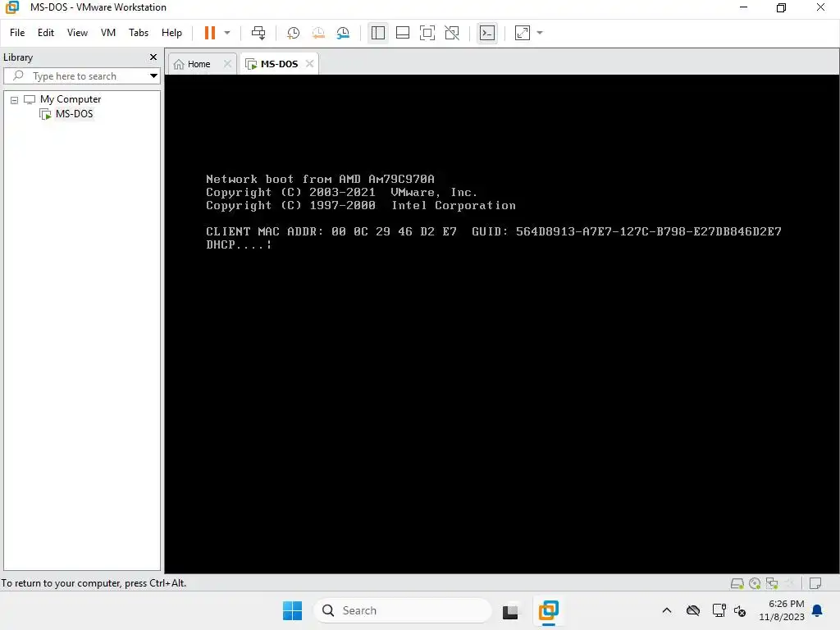Screen dimensions: 840x630
Task: Open the Windows Start menu
Action: [292, 610]
